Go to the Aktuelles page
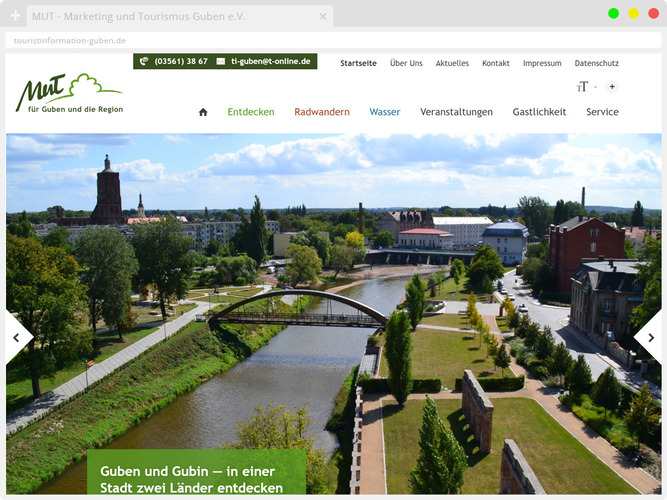The height and width of the screenshot is (500, 667). (452, 63)
